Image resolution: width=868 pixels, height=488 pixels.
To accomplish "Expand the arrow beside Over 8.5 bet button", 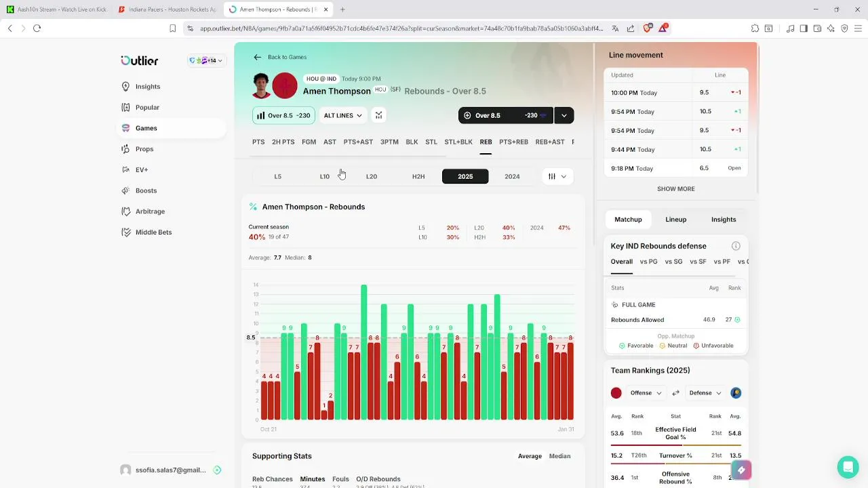I will [x=564, y=115].
